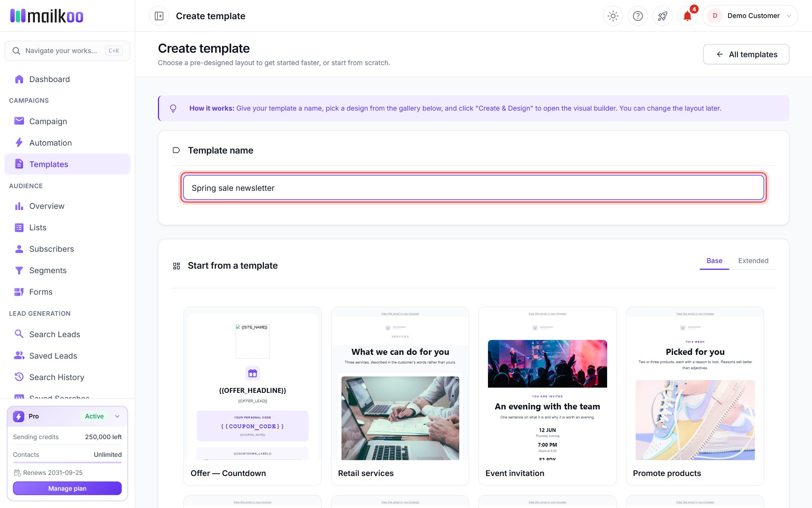Click the Manage plan button
The height and width of the screenshot is (508, 812).
tap(67, 488)
